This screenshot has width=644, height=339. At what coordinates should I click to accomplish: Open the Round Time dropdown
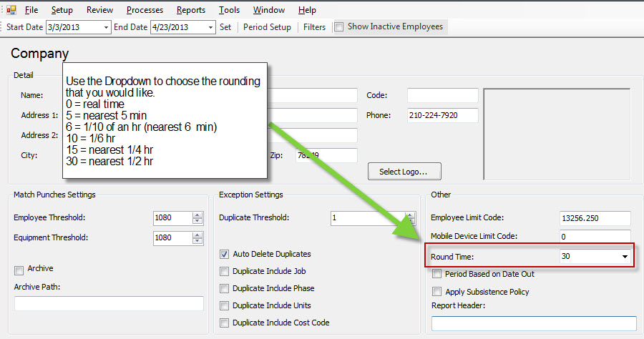(624, 256)
